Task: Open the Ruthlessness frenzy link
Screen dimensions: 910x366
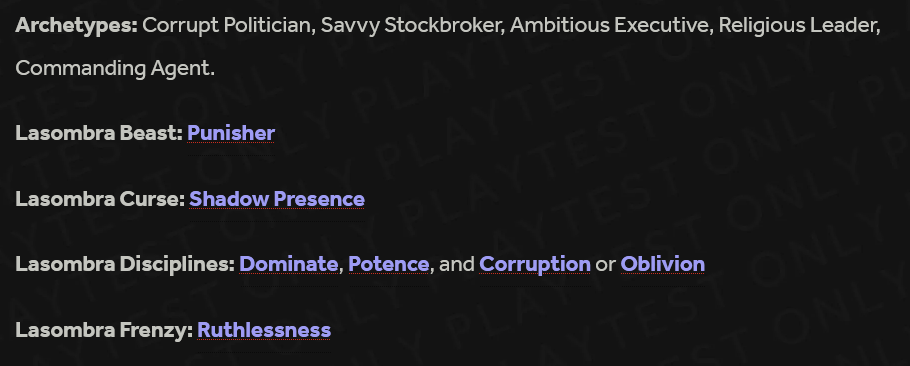Action: coord(264,331)
